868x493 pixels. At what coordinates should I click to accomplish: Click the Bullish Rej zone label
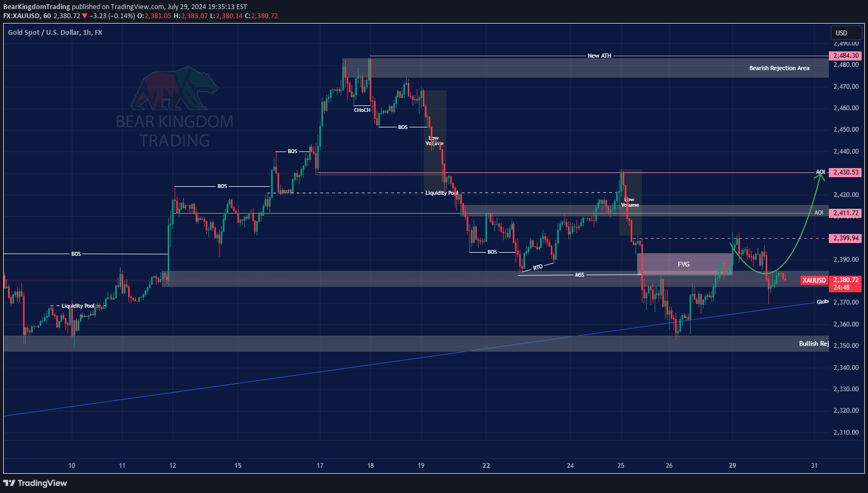point(813,344)
